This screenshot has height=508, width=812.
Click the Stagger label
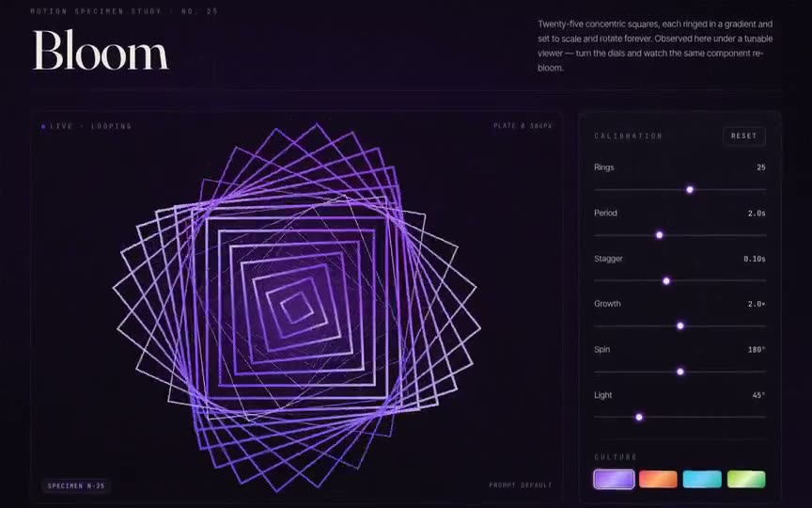608,258
